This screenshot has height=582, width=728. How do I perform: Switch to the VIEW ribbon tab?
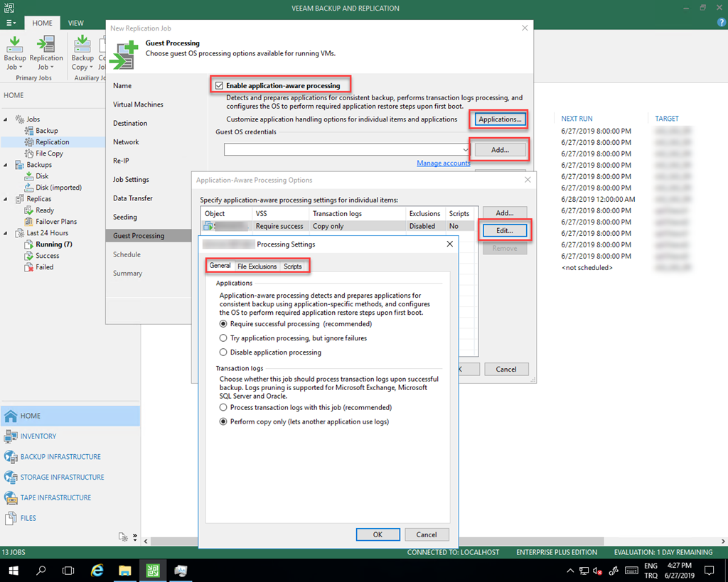coord(75,23)
